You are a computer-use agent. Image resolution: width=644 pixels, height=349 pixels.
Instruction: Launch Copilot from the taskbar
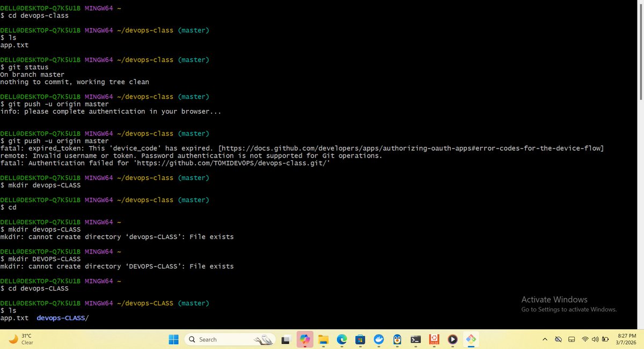tap(305, 339)
